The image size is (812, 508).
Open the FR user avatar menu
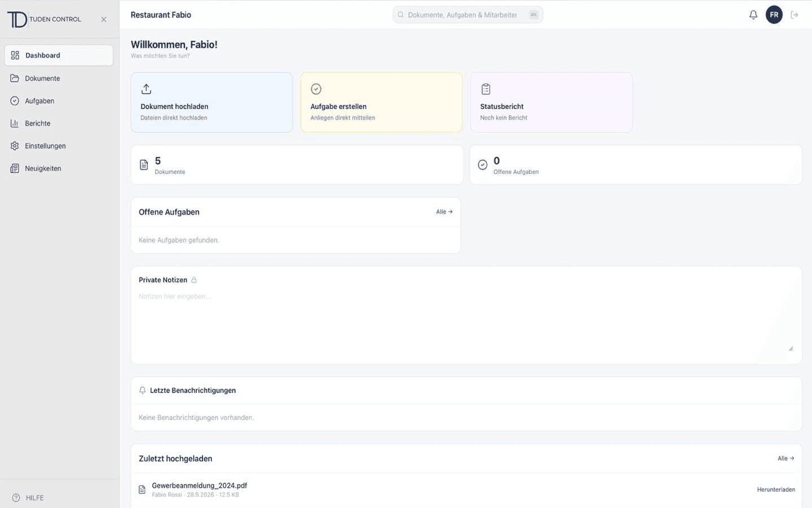(x=774, y=15)
